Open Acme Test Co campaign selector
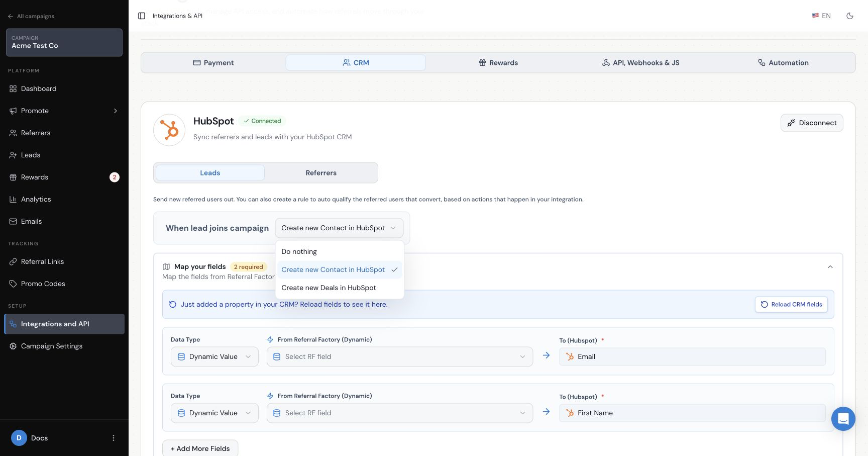This screenshot has height=456, width=868. click(64, 42)
